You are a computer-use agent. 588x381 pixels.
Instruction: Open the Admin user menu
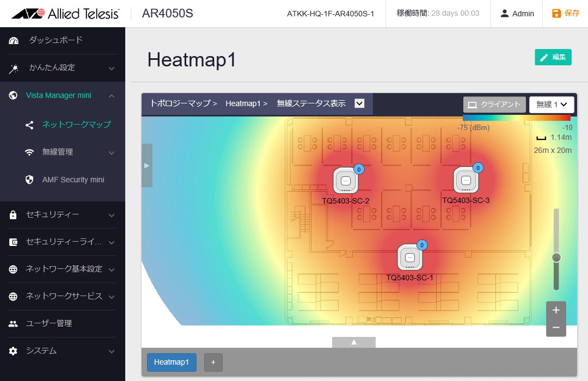[x=517, y=14]
